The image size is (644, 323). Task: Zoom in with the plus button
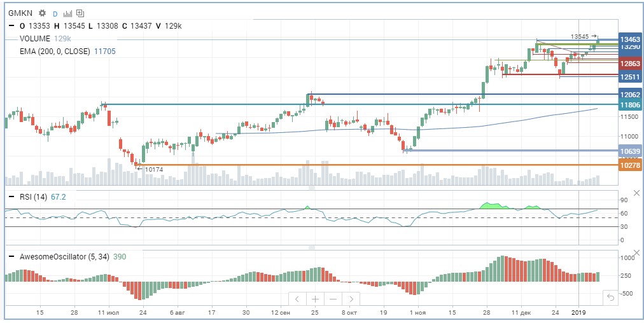pyautogui.click(x=315, y=299)
